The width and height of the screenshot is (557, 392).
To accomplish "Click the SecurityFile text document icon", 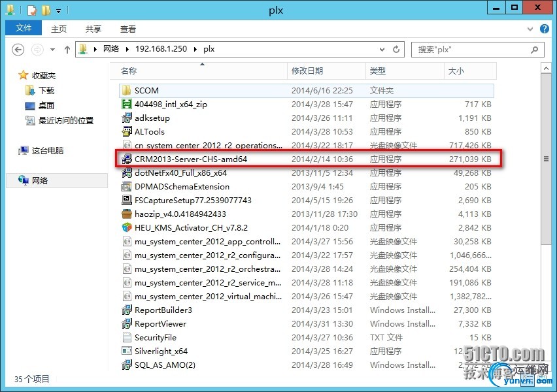I will [x=126, y=337].
